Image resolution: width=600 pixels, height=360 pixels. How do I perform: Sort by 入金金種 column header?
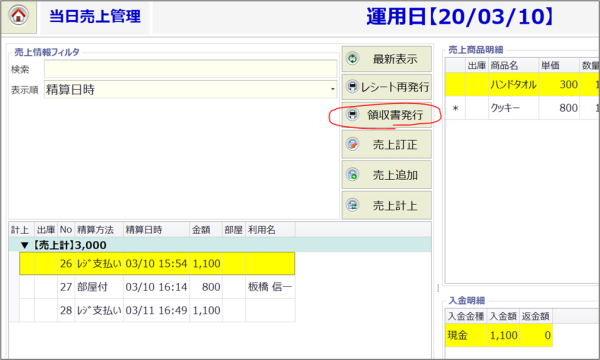click(x=466, y=316)
